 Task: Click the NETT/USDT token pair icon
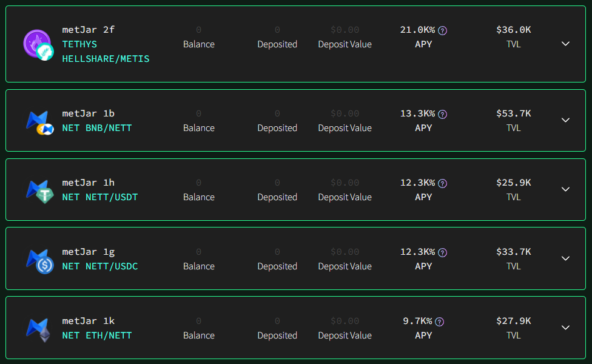click(x=39, y=192)
